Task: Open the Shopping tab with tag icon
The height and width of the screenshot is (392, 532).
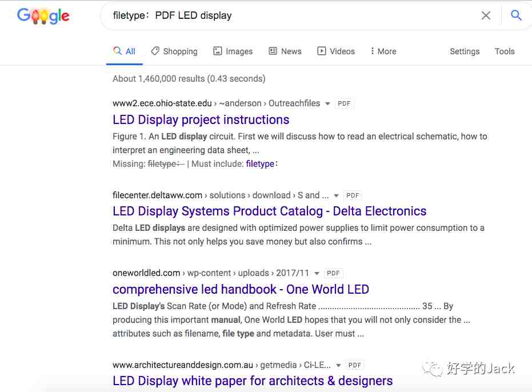Action: tap(174, 51)
